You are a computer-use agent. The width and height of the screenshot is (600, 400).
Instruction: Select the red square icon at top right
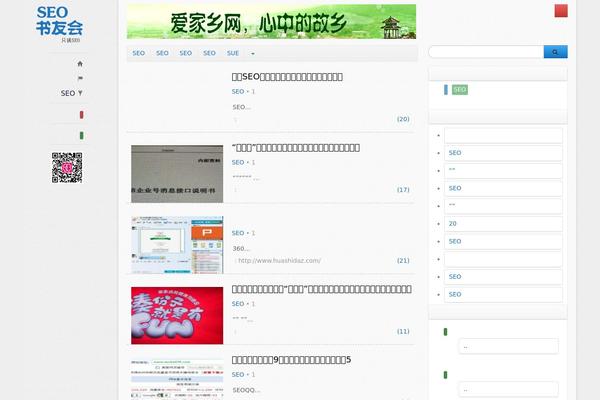click(561, 11)
